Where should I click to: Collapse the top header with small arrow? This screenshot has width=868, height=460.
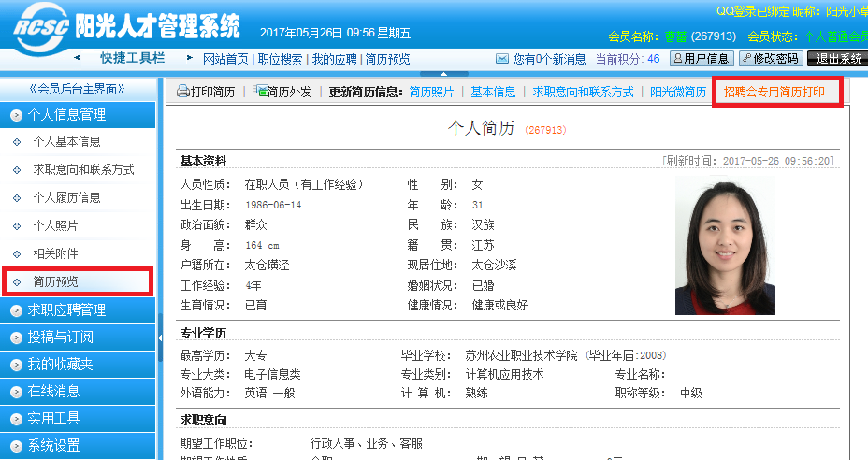click(x=431, y=73)
